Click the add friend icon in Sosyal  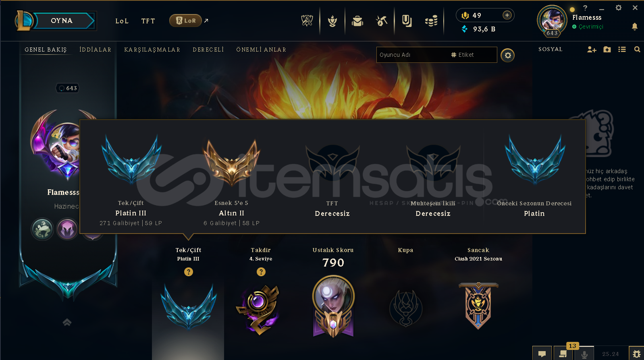592,50
